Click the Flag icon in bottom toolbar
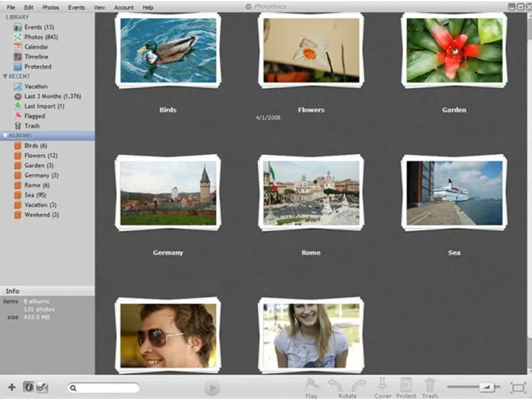This screenshot has width=532, height=399. coord(311,386)
